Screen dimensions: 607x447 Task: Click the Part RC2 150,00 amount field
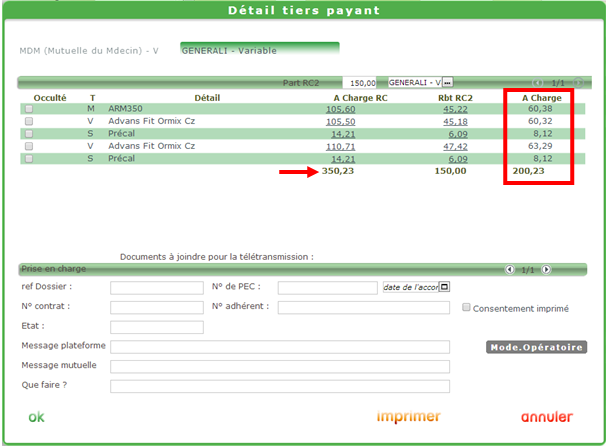point(359,83)
